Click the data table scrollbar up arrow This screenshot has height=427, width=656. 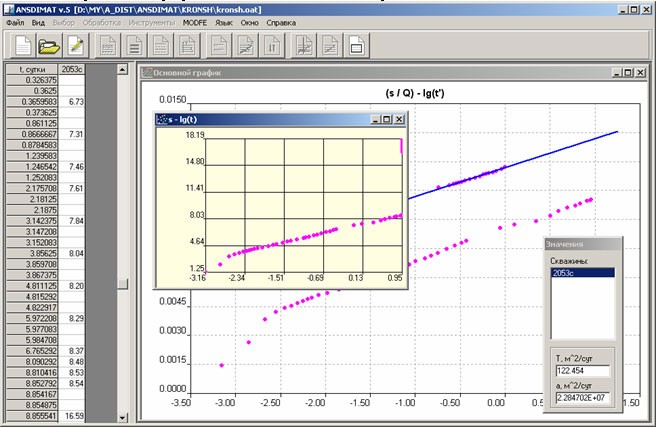[x=123, y=70]
